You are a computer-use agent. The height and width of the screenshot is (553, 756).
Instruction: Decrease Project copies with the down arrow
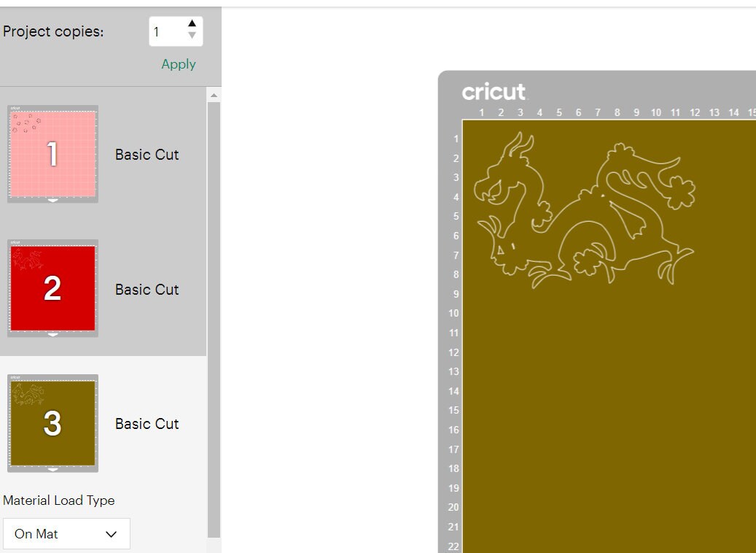click(191, 36)
